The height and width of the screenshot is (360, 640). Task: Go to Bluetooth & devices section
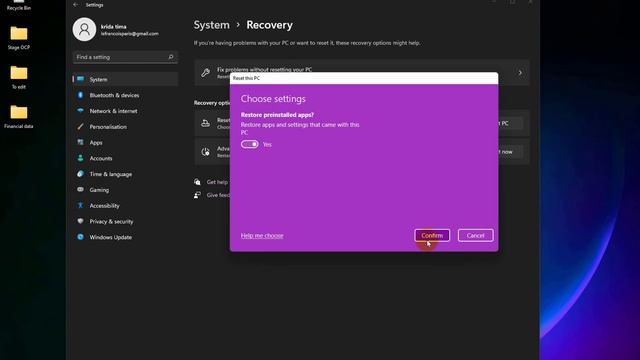pyautogui.click(x=114, y=95)
